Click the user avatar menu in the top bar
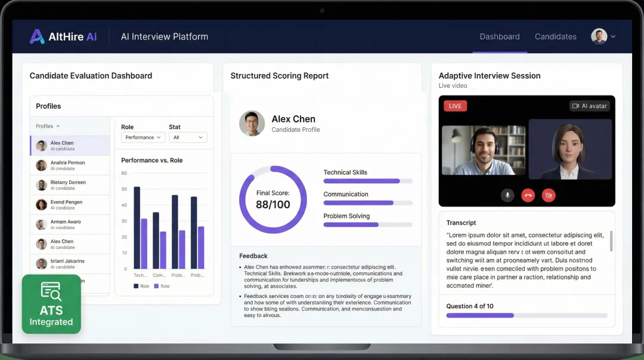This screenshot has height=360, width=644. coord(599,36)
